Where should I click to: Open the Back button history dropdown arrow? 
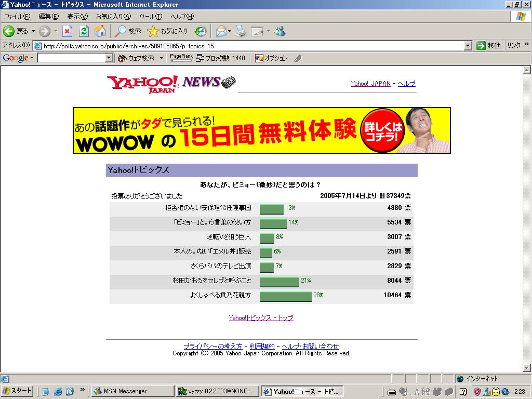(33, 31)
